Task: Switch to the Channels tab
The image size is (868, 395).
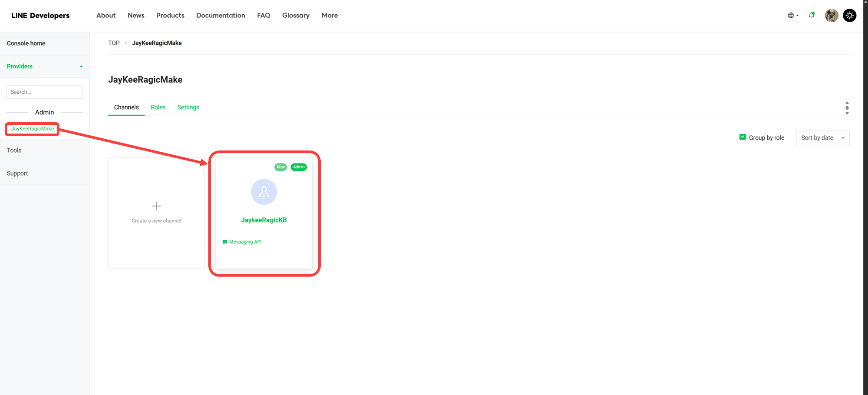Action: [126, 107]
